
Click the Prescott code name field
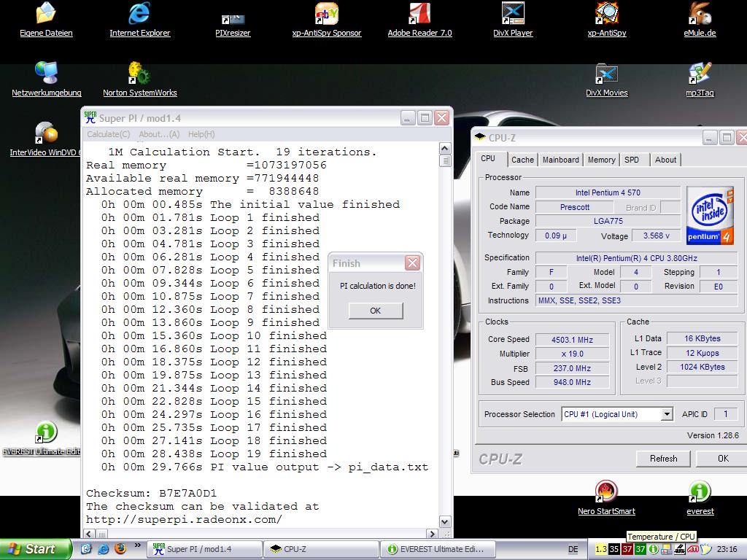coord(575,207)
